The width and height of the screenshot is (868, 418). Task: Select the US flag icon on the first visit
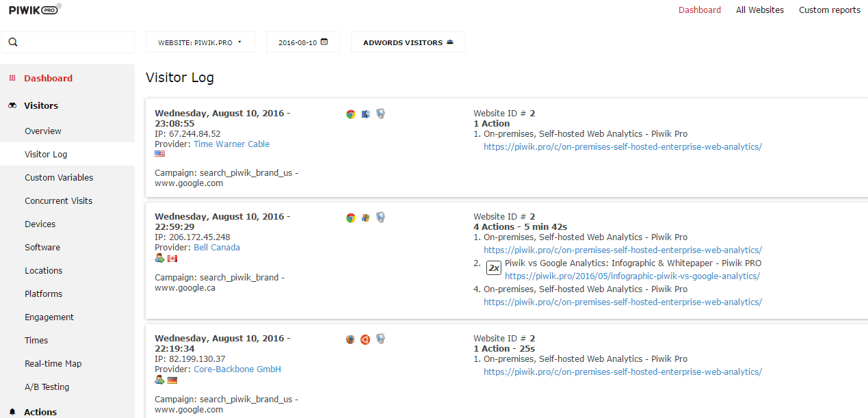coord(159,154)
